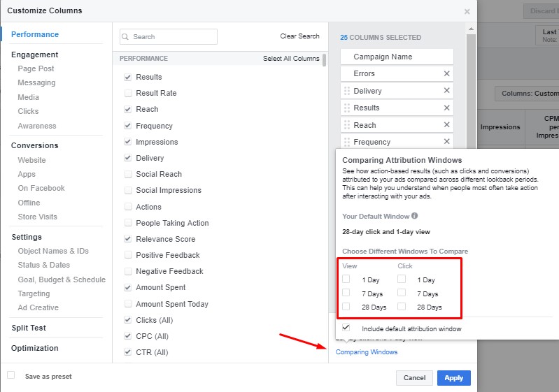Uncheck the Relevance Score checkbox

pyautogui.click(x=127, y=239)
